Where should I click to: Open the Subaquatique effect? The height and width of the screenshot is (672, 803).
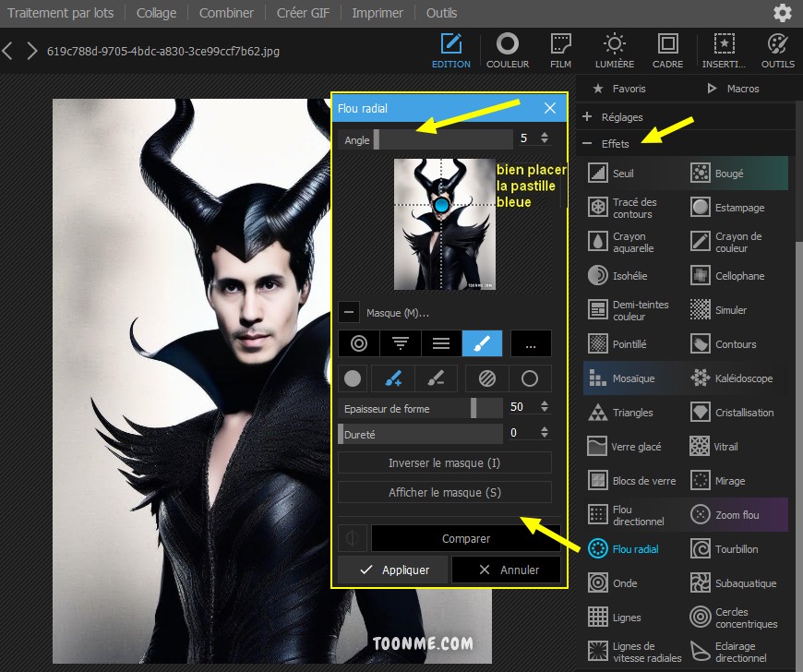pos(737,582)
